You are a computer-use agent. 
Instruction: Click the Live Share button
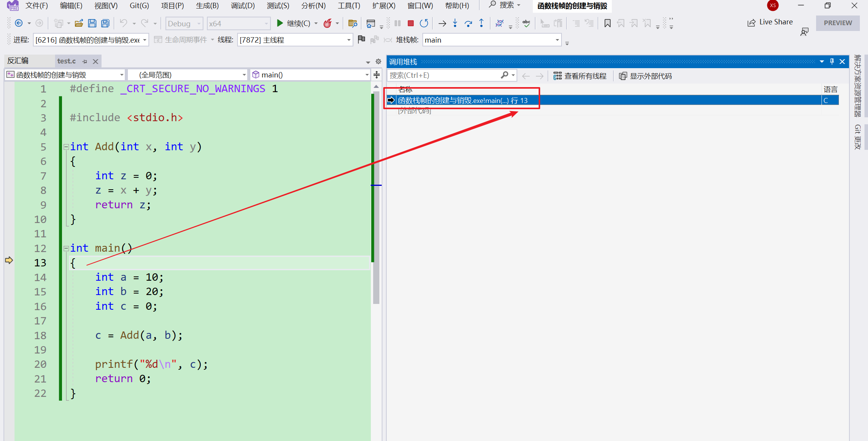pos(770,22)
